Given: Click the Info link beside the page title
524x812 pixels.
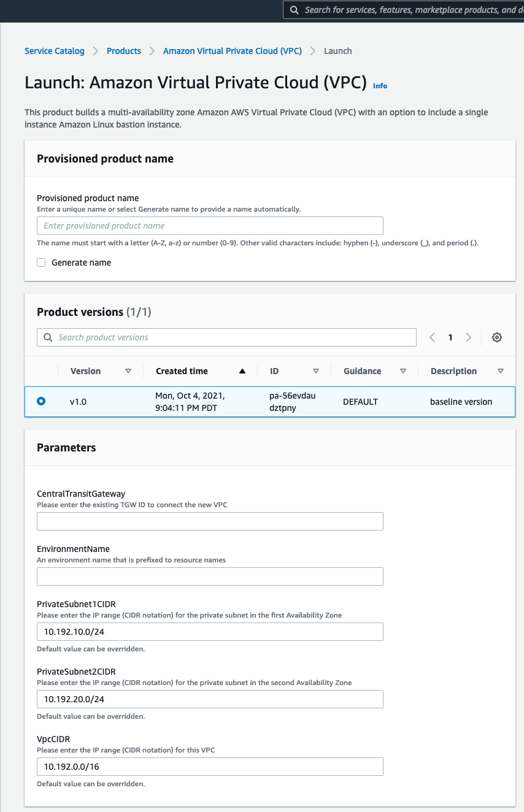Looking at the screenshot, I should pos(380,86).
